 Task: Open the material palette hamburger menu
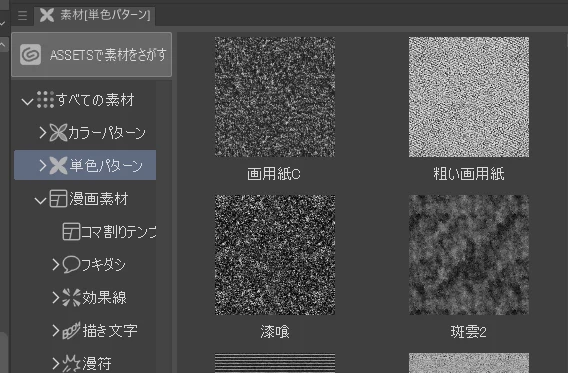click(22, 16)
